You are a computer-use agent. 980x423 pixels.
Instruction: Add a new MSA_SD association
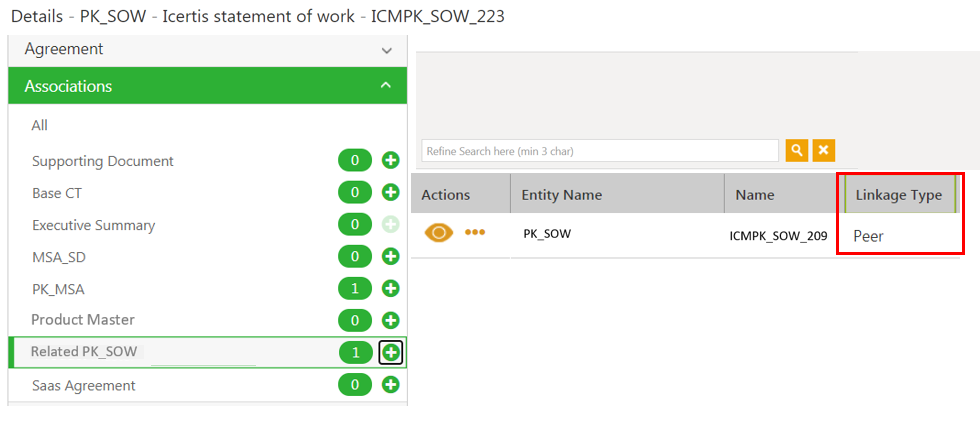(x=391, y=256)
